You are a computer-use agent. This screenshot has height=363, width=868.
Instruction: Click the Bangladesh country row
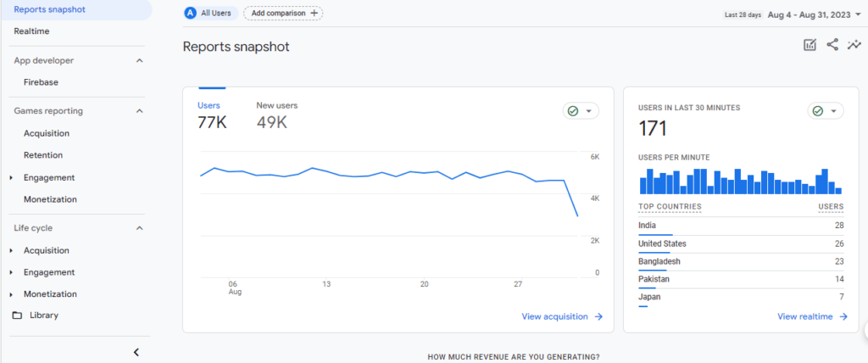tap(741, 262)
